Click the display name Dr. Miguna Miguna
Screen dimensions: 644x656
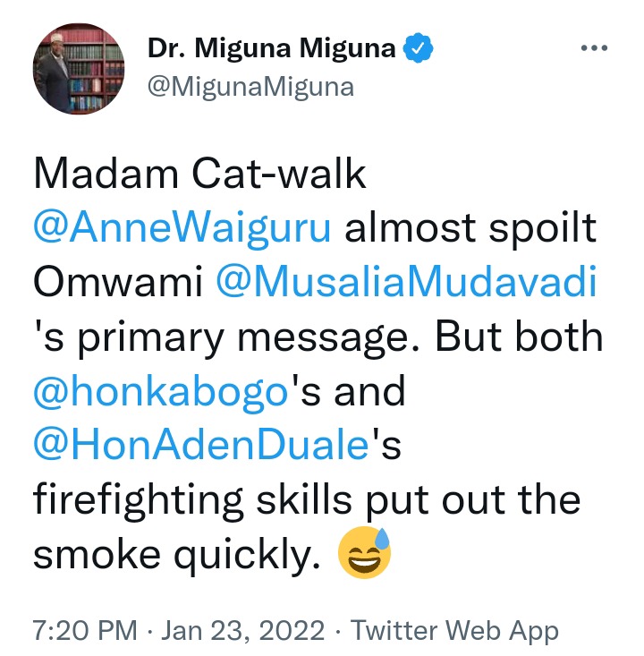tap(271, 48)
